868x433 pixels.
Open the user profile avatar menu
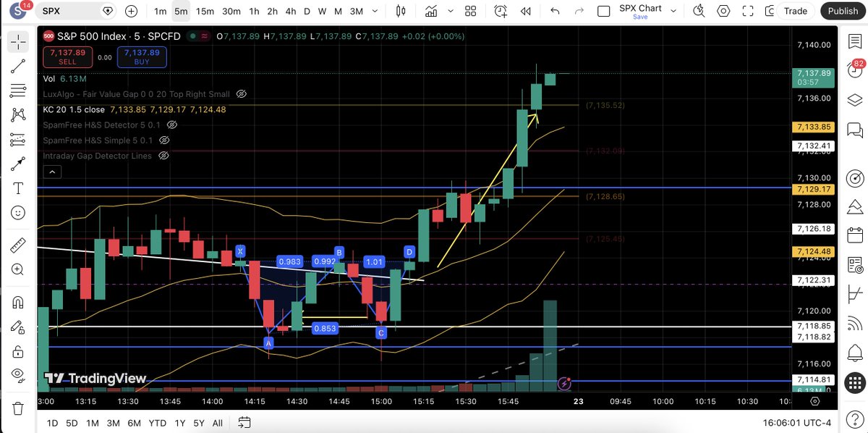pos(17,11)
